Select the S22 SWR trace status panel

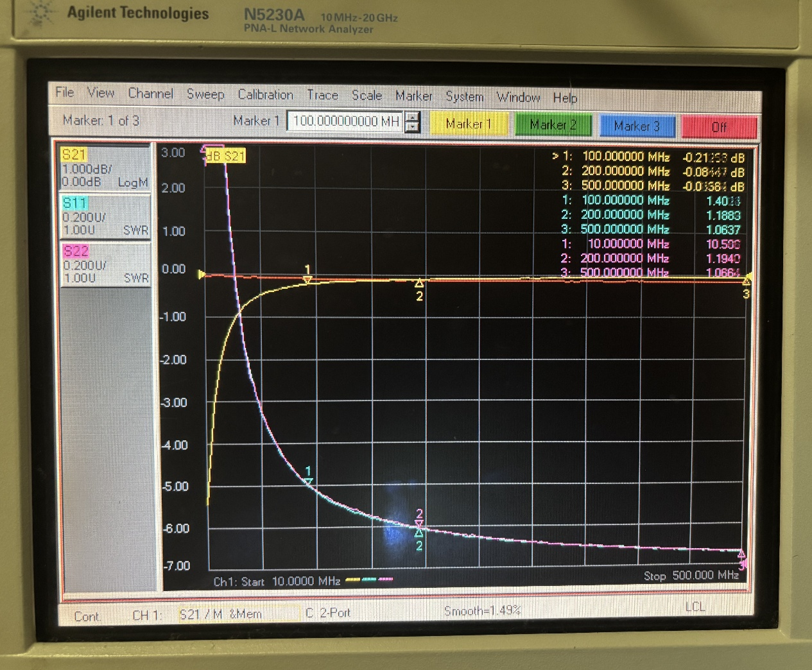tap(105, 264)
